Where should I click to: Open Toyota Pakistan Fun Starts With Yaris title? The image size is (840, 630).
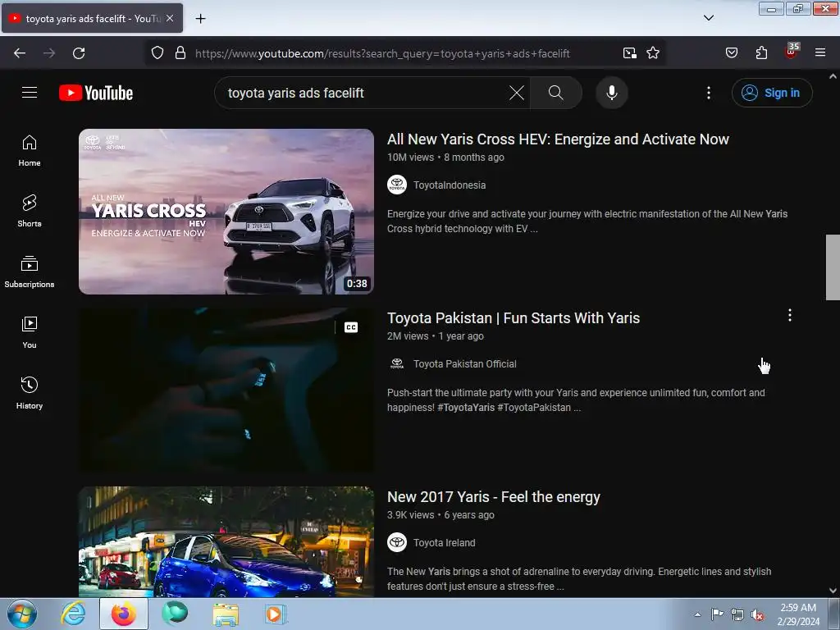pyautogui.click(x=514, y=318)
